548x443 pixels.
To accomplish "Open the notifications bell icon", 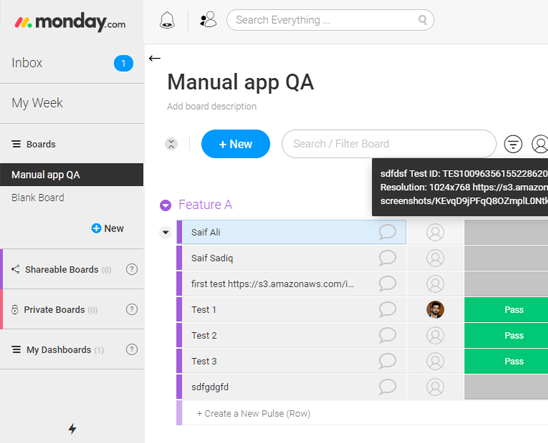I will (x=167, y=20).
